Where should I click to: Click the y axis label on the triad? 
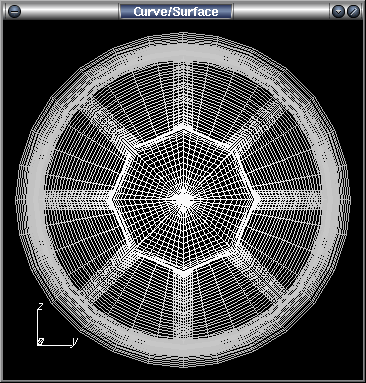click(x=75, y=341)
